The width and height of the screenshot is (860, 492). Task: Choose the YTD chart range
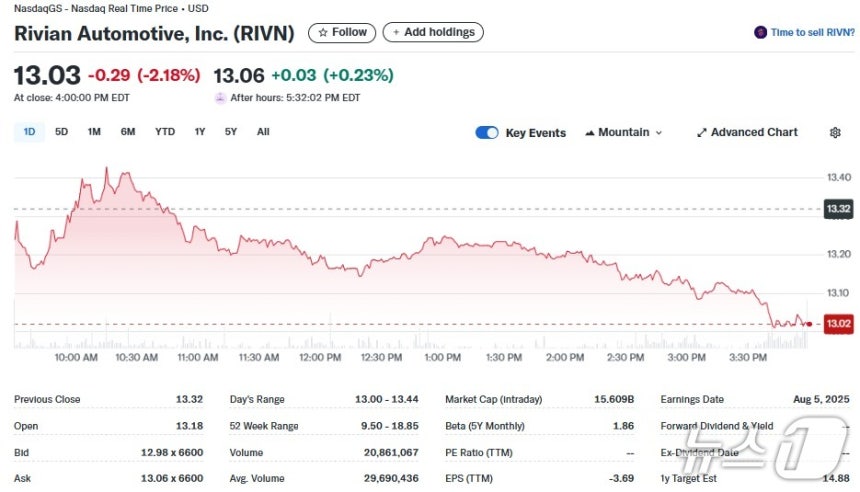[165, 132]
